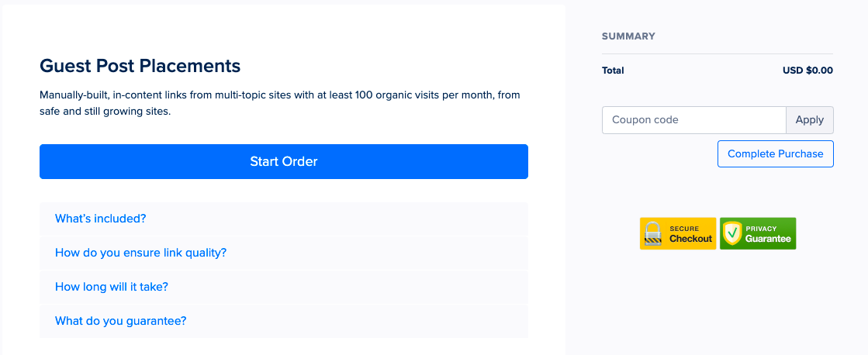Image resolution: width=868 pixels, height=355 pixels.
Task: Click the divider line under SUMMARY heading
Action: [x=718, y=53]
